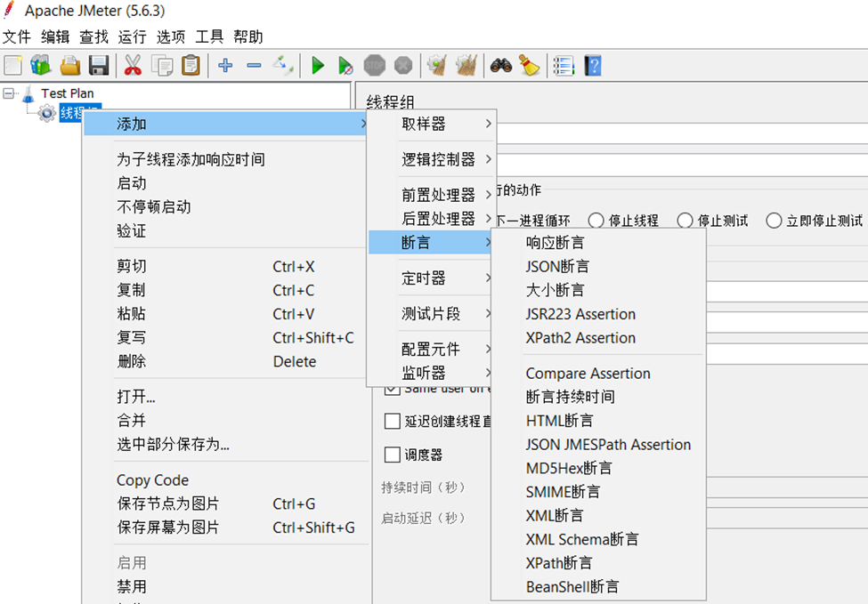Image resolution: width=868 pixels, height=604 pixels.
Task: Click the Test Plan flask icon
Action: click(x=28, y=93)
